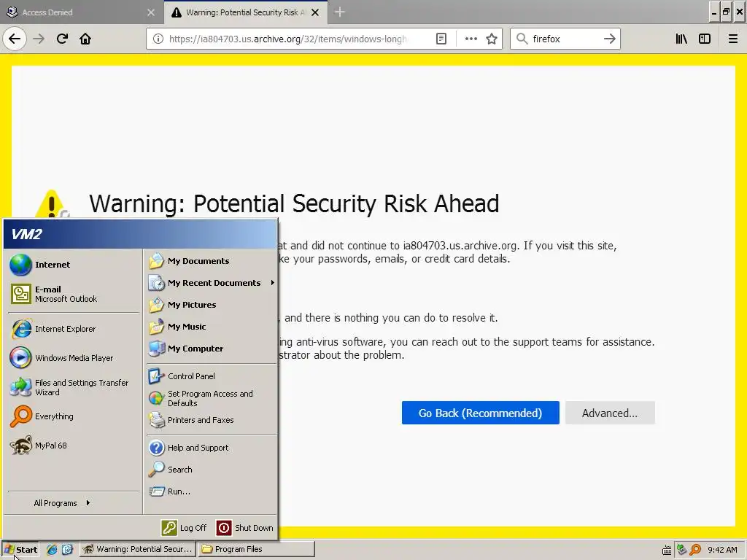Open Set Program Access and Defaults
The image size is (747, 560).
[x=212, y=398]
